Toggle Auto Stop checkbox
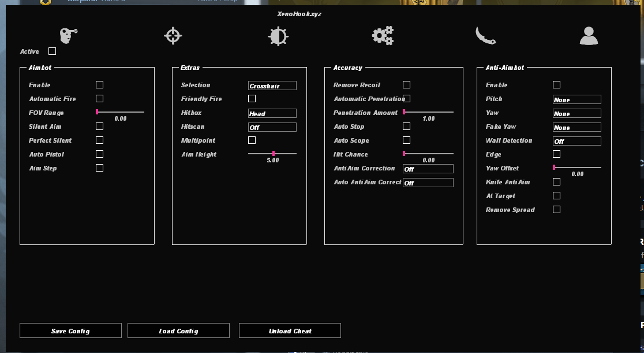 [x=406, y=127]
